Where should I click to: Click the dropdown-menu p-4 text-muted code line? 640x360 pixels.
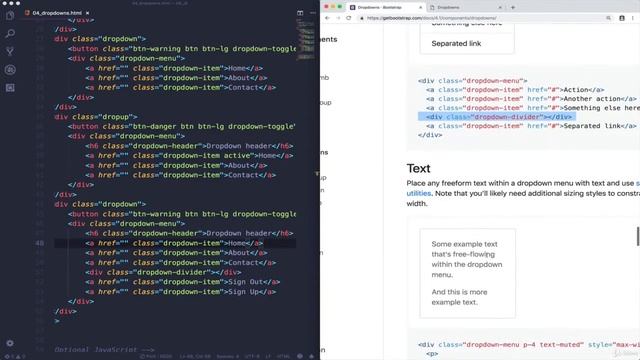tap(529, 345)
